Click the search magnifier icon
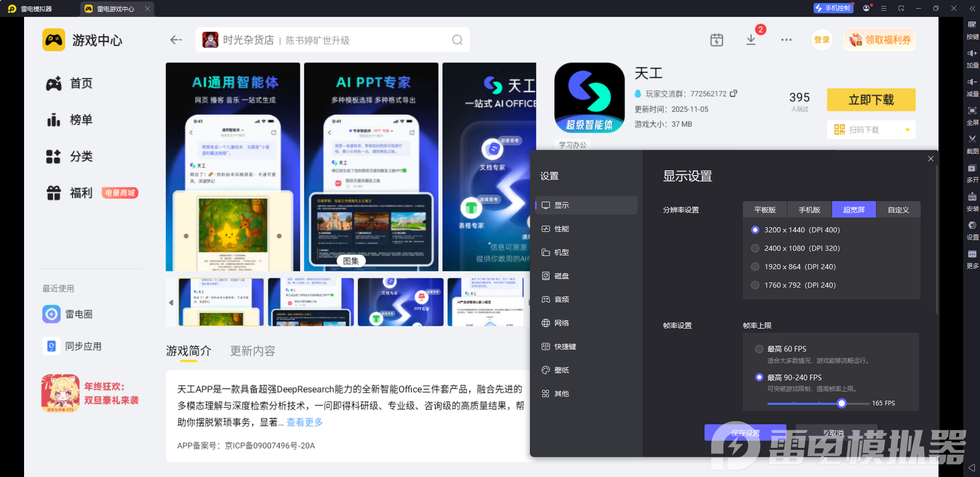This screenshot has width=980, height=477. (457, 40)
